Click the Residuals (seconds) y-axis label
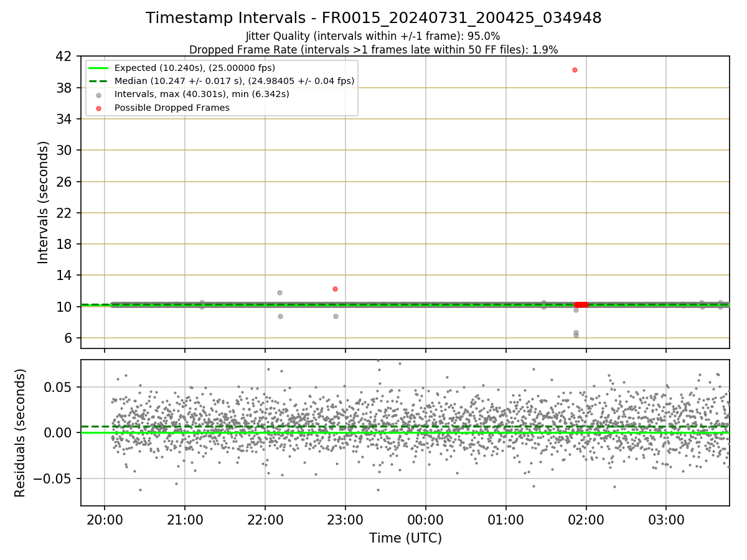The height and width of the screenshot is (560, 747). pyautogui.click(x=21, y=432)
